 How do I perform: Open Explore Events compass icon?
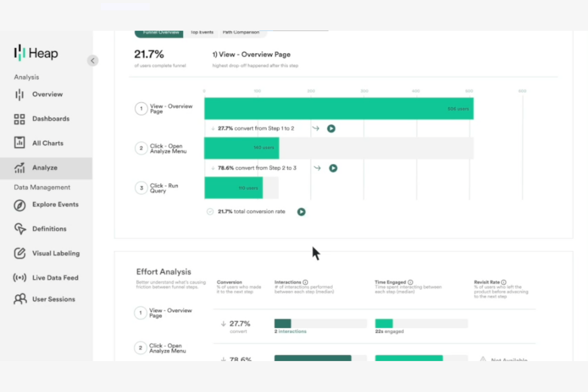coord(19,205)
